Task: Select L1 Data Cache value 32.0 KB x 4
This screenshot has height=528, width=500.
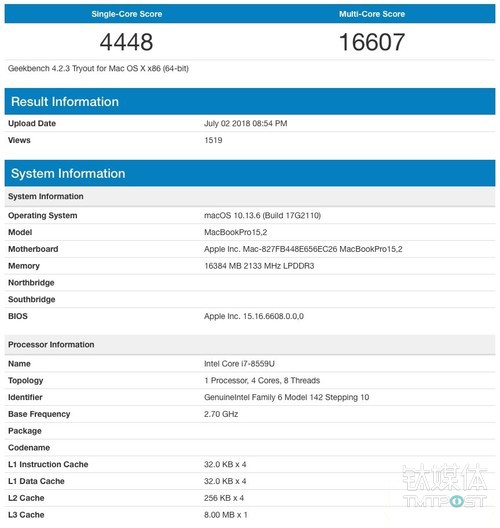Action: tap(225, 481)
